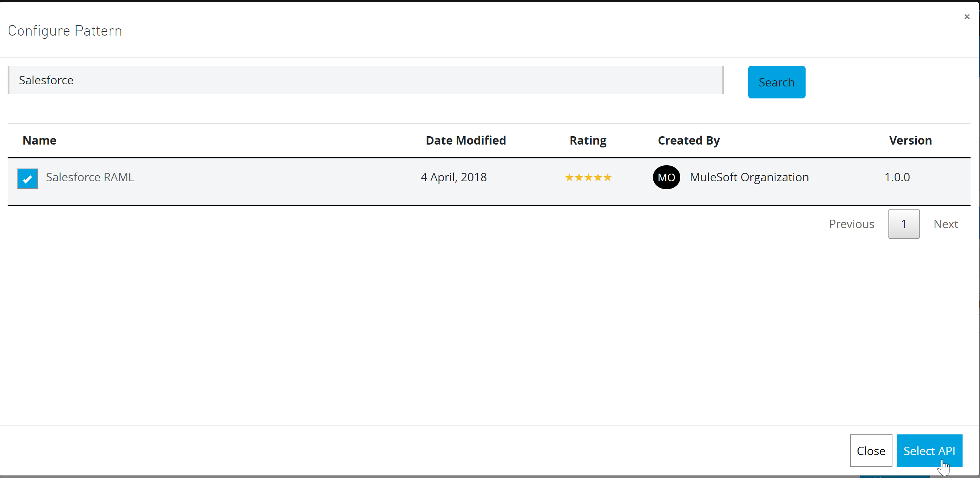Uncheck the Salesforce RAML checkbox
The width and height of the screenshot is (980, 478).
[27, 178]
